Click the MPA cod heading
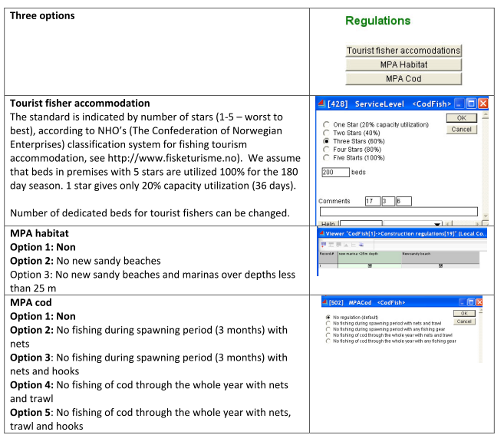 click(x=31, y=302)
